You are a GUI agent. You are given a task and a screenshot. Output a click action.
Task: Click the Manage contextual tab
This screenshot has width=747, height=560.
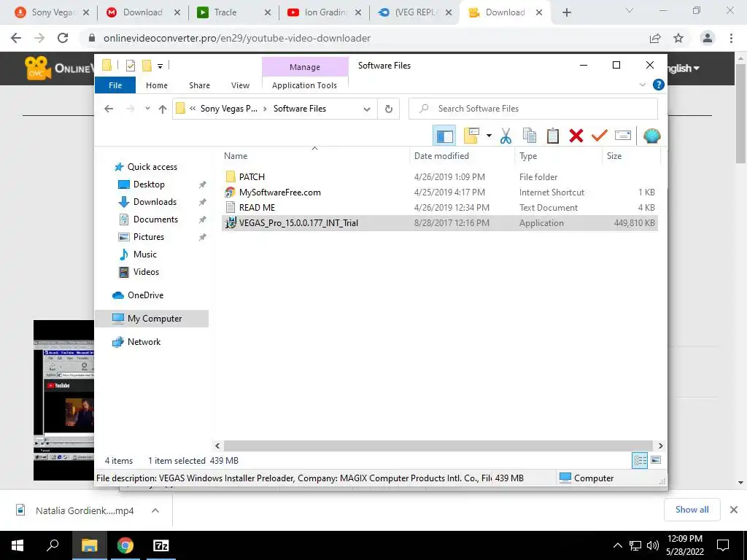click(x=305, y=67)
